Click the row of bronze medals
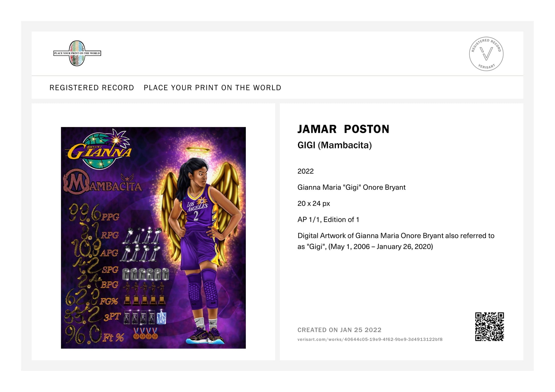The image size is (555, 392). click(145, 333)
